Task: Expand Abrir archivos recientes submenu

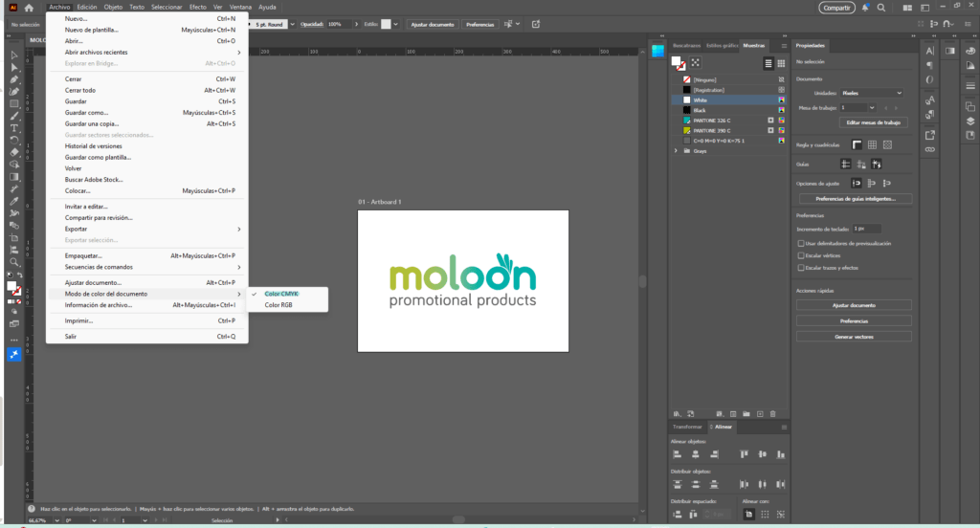Action: [146, 53]
